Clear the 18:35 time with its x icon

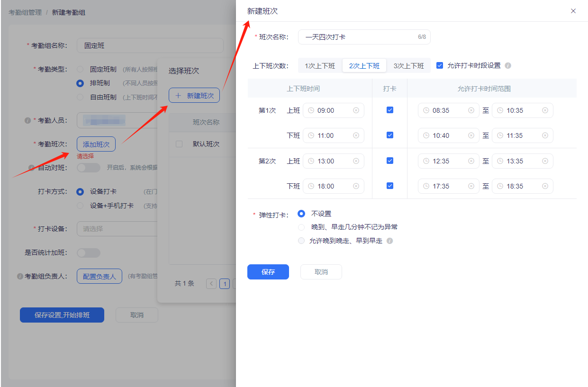tap(545, 186)
